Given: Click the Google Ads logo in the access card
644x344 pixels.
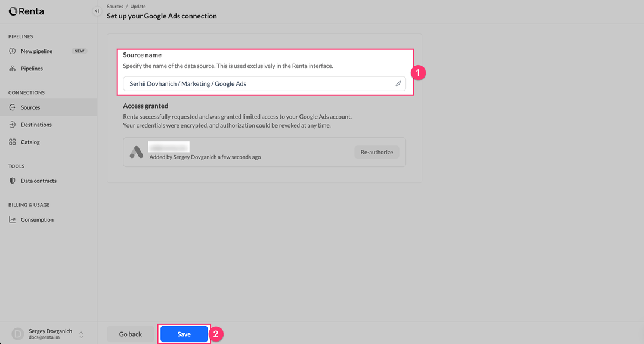Looking at the screenshot, I should click(137, 151).
